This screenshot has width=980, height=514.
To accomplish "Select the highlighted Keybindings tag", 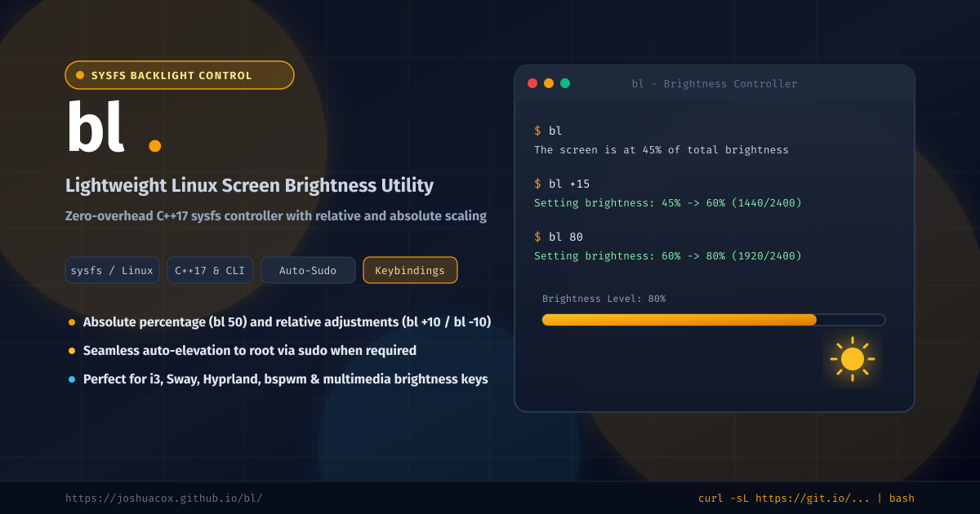I will [x=410, y=270].
